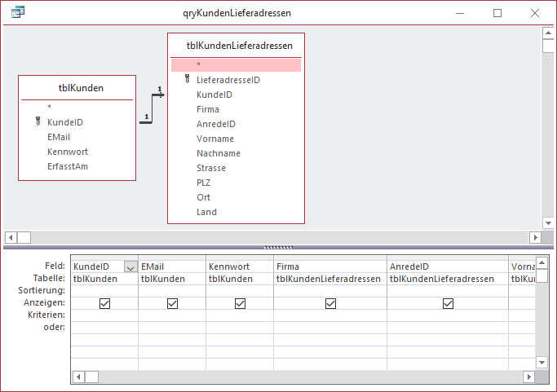Uncheck Anzeigen checkbox for KundeID column
The height and width of the screenshot is (392, 557).
click(104, 303)
